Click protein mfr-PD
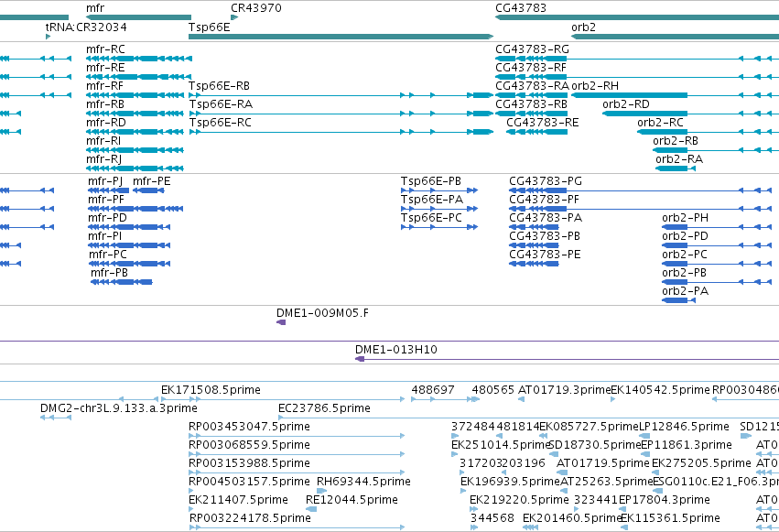779x532 pixels. pos(129,227)
